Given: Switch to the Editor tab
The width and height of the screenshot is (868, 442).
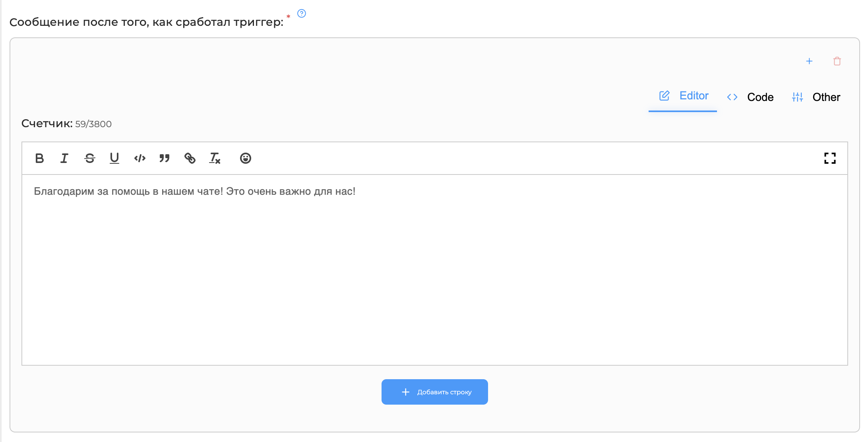Looking at the screenshot, I should click(x=683, y=96).
